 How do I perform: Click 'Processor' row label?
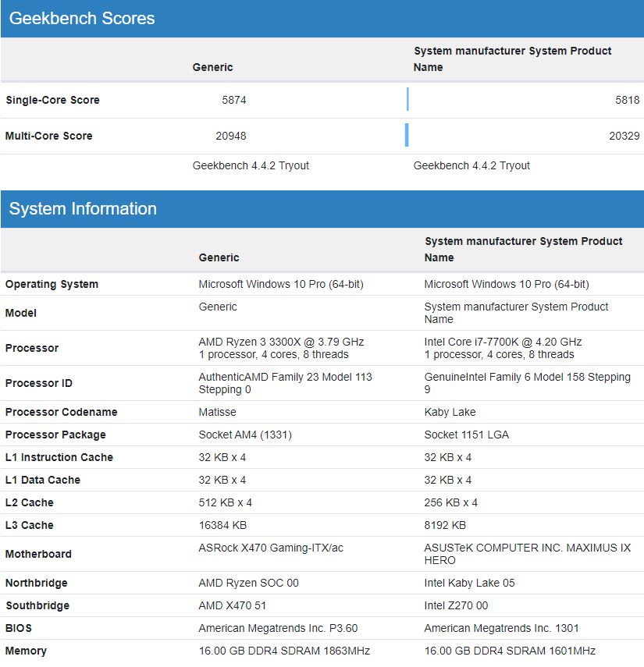point(32,348)
